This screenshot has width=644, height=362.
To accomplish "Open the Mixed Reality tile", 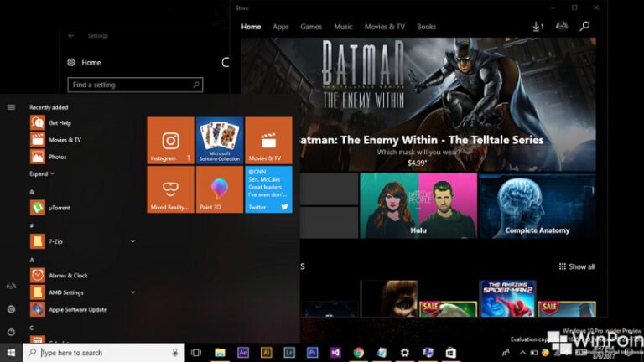I will 171,189.
